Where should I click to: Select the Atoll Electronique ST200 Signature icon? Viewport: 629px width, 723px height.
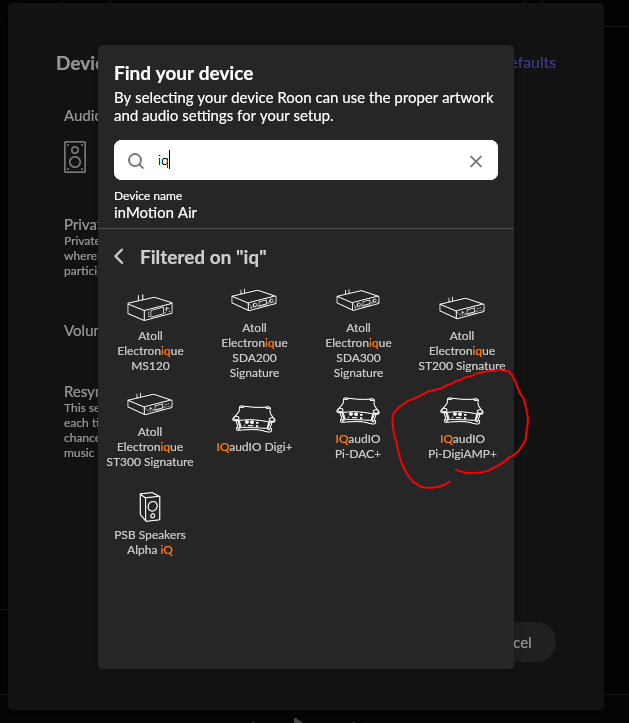462,308
